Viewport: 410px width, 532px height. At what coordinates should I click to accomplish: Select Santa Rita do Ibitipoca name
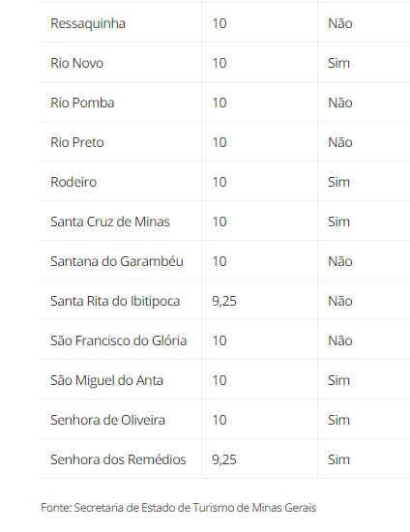pos(115,302)
